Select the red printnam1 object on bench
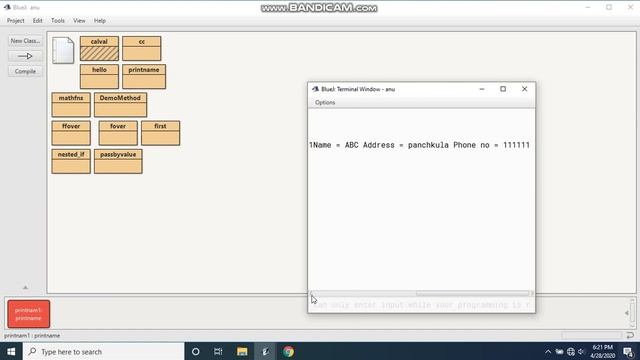Image resolution: width=640 pixels, height=360 pixels. (x=29, y=314)
